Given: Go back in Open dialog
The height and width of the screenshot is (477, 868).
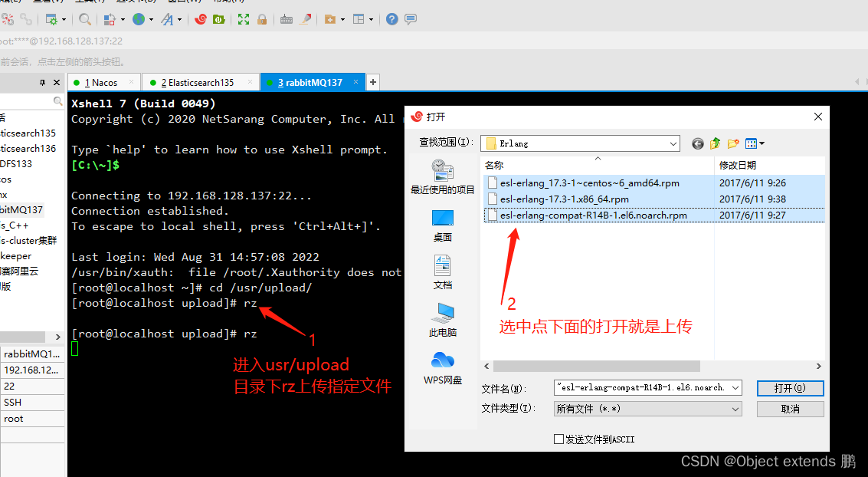Looking at the screenshot, I should (x=697, y=144).
